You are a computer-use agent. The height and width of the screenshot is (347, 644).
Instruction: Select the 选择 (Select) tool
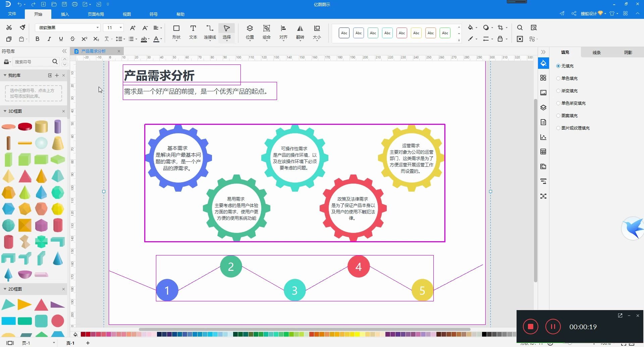point(227,33)
